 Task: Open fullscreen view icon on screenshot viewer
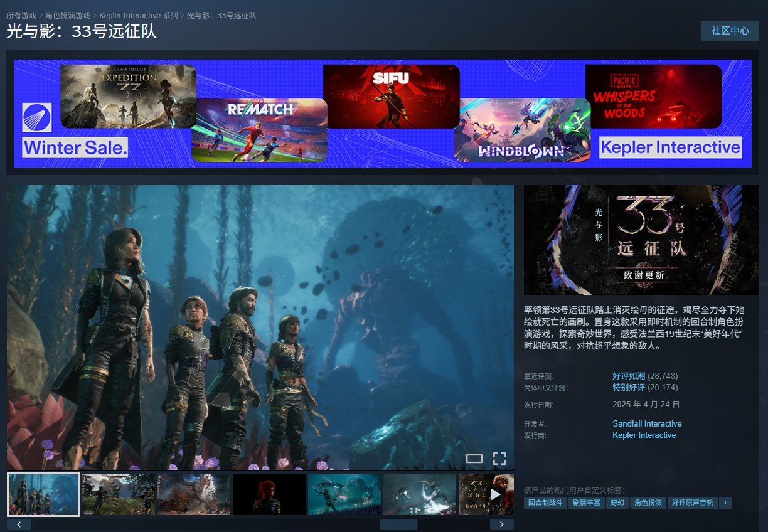(x=499, y=458)
